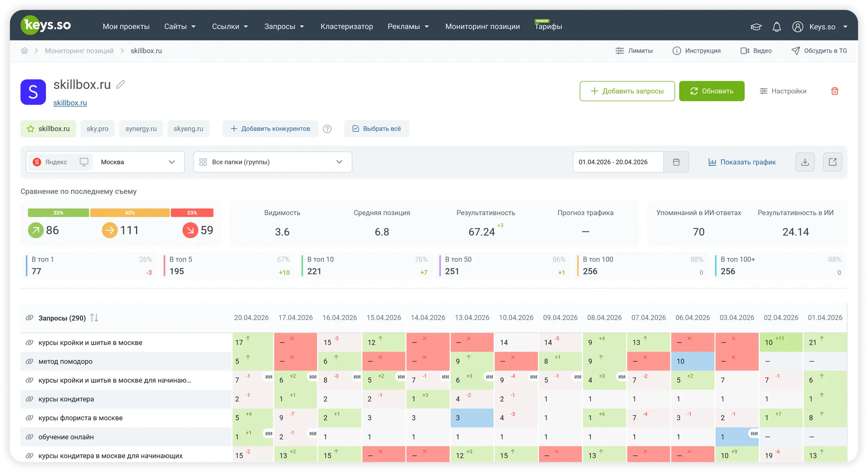The width and height of the screenshot is (868, 472).
Task: Expand the Рекламы menu
Action: coord(408,26)
